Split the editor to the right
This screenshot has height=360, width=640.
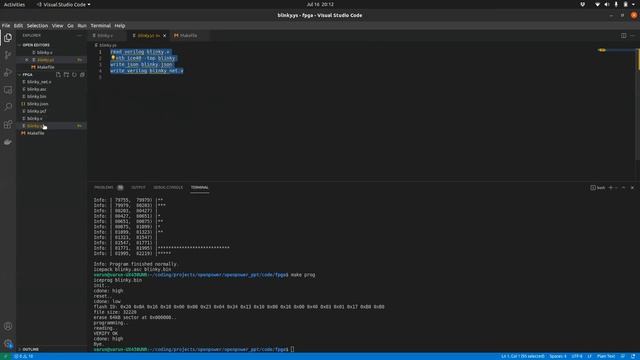[623, 36]
